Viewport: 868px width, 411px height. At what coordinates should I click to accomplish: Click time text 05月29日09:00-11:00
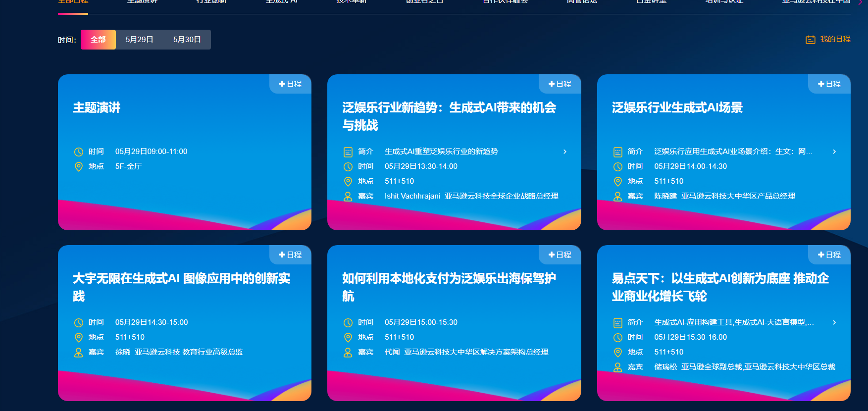tap(151, 152)
